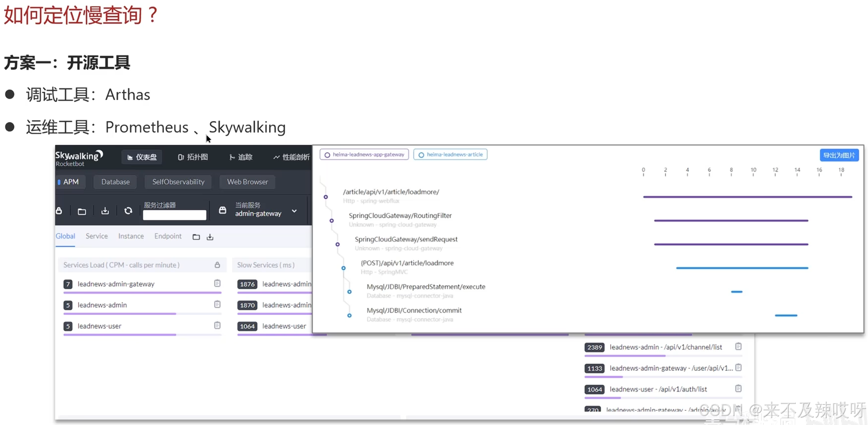Open the 追踪 trace menu
Image resolution: width=868 pixels, height=425 pixels.
tap(241, 157)
